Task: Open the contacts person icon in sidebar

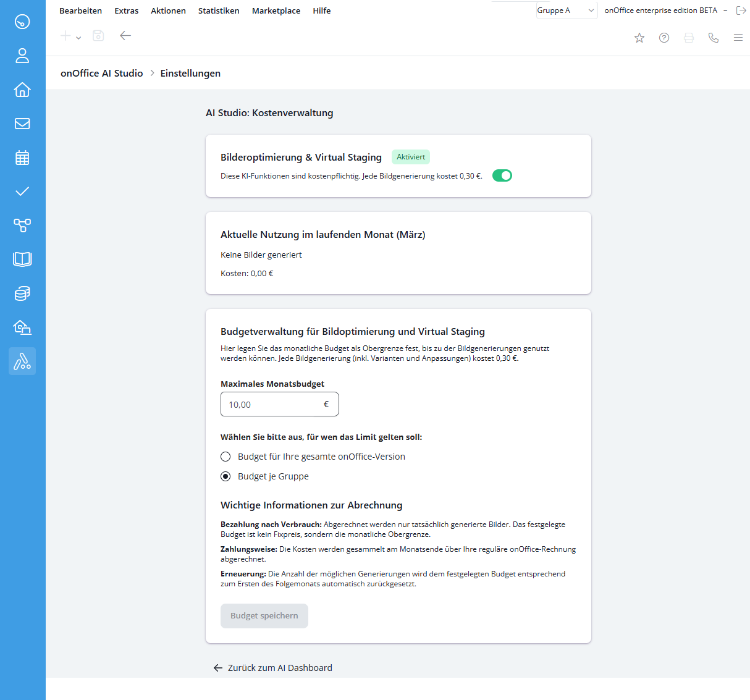Action: [22, 56]
